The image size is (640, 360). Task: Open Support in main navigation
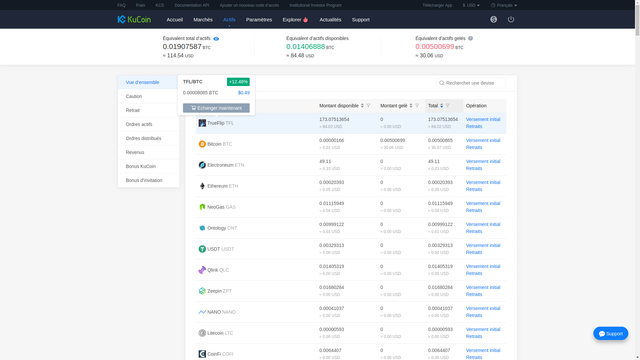360,20
